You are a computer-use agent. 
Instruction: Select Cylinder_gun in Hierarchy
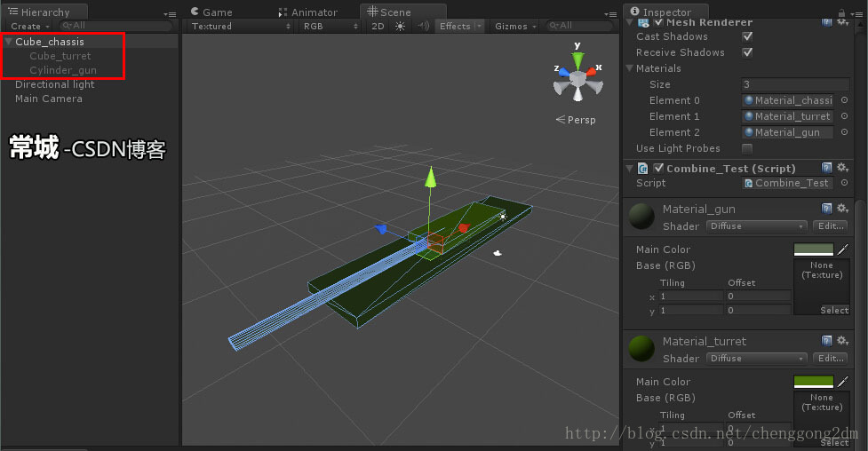(x=63, y=70)
